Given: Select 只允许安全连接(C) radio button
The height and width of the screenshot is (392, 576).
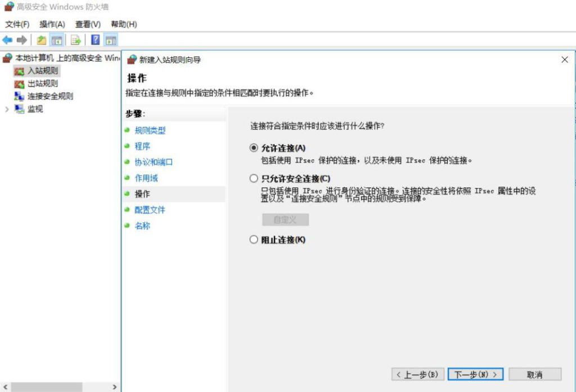Looking at the screenshot, I should (x=254, y=178).
